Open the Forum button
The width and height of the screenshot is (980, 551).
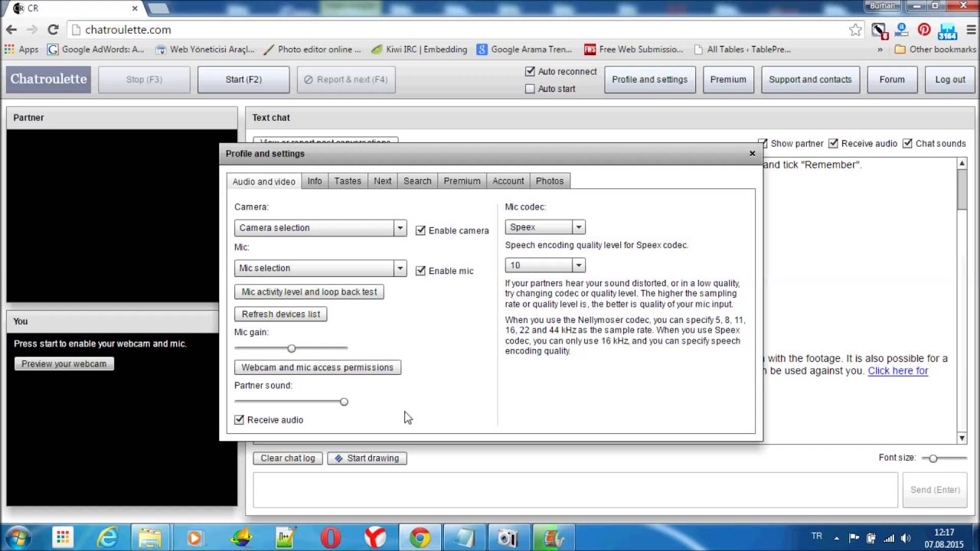click(x=892, y=80)
